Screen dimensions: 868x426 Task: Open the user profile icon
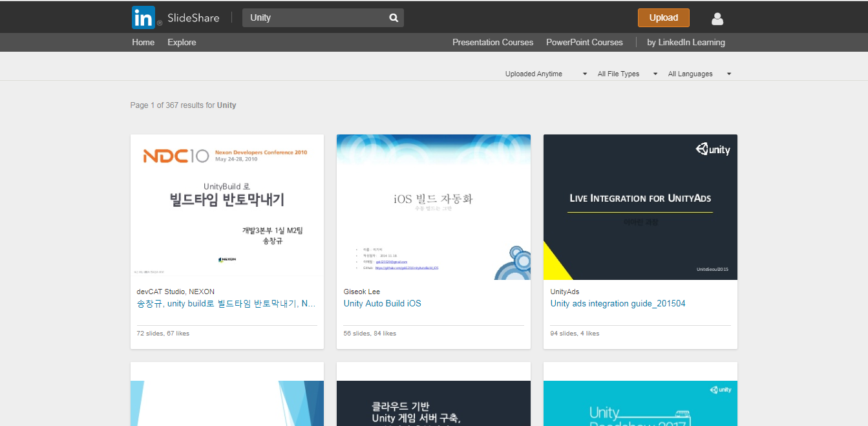pos(717,19)
